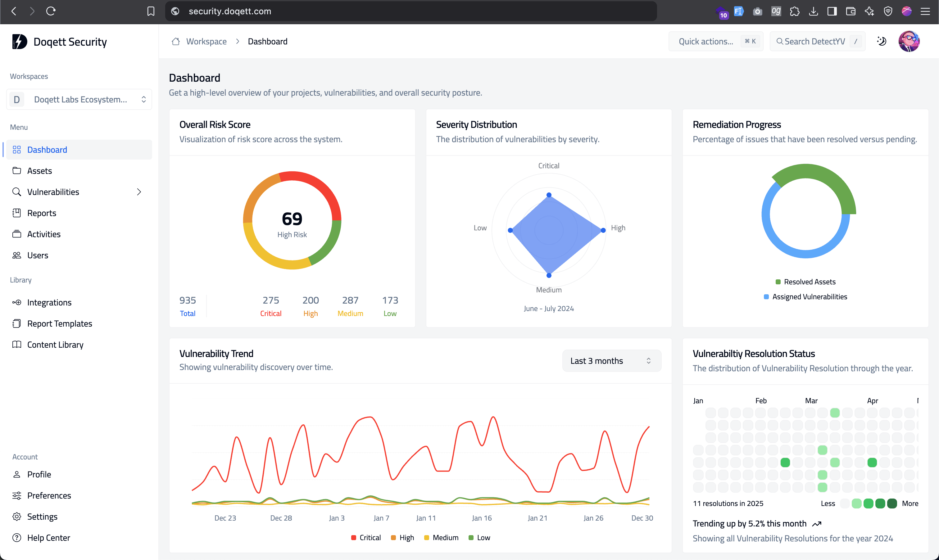Click the Workspace breadcrumb link
The width and height of the screenshot is (939, 560).
pyautogui.click(x=206, y=42)
